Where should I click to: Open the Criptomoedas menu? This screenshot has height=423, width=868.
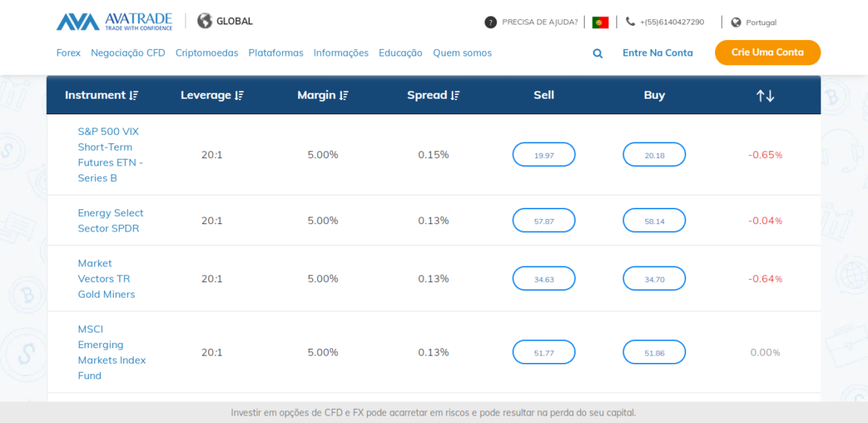coord(207,53)
